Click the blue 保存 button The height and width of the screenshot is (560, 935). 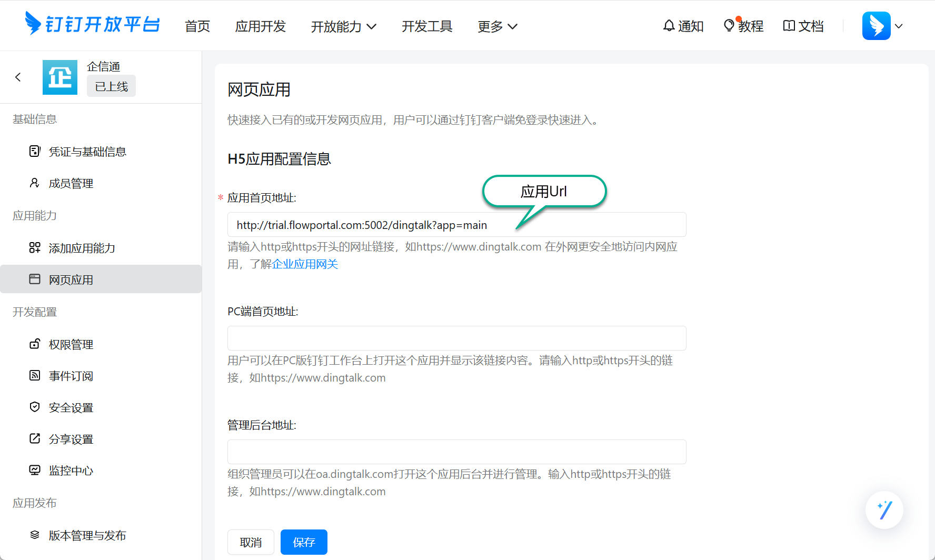tap(304, 542)
